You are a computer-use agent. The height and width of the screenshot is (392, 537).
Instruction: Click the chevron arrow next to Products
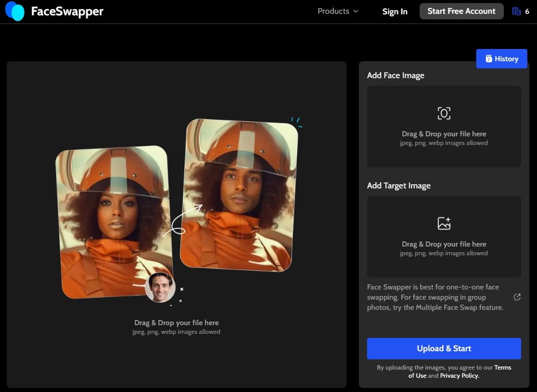(356, 11)
